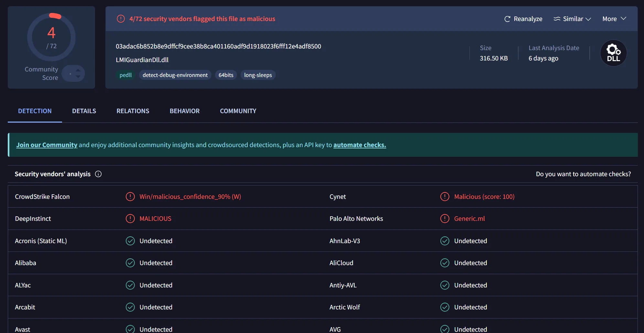Viewport: 644px width, 333px height.
Task: Click the long-sleeps tag
Action: 258,75
